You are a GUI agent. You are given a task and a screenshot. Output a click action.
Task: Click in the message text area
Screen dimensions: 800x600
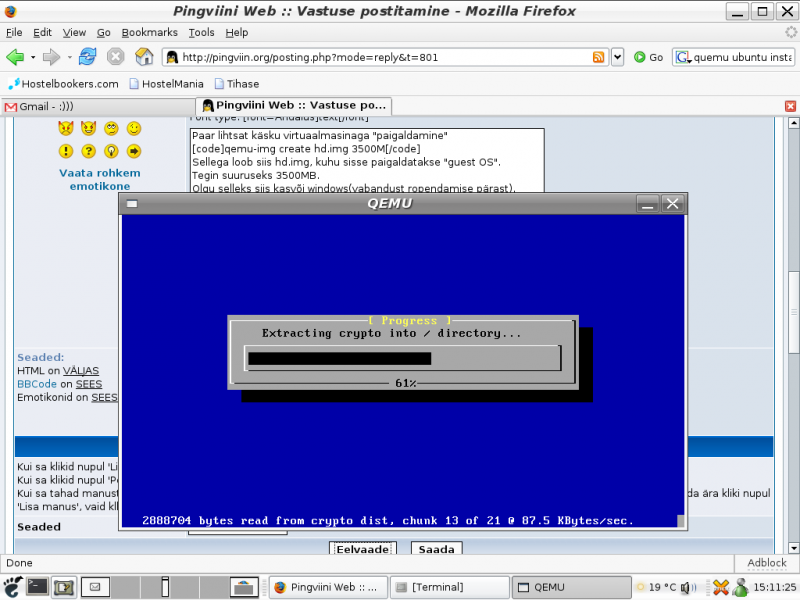click(x=367, y=161)
